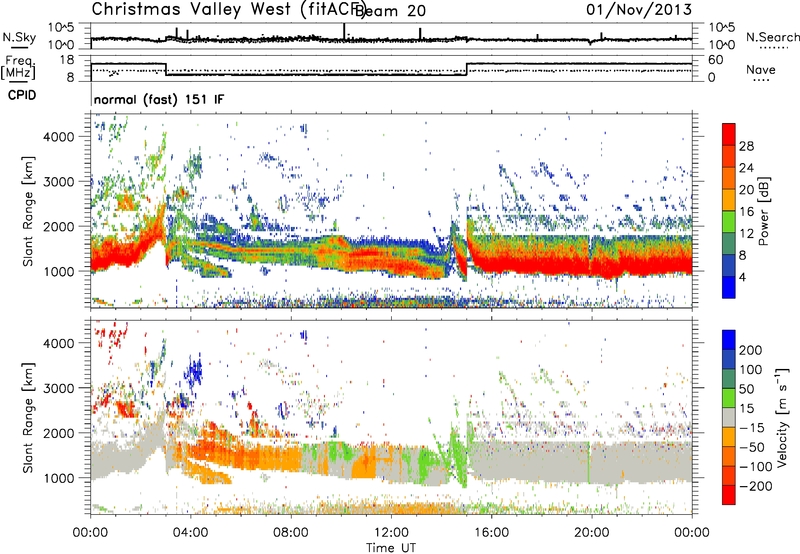The image size is (800, 554).
Task: Select the 08:00 time tick label
Action: click(x=291, y=533)
